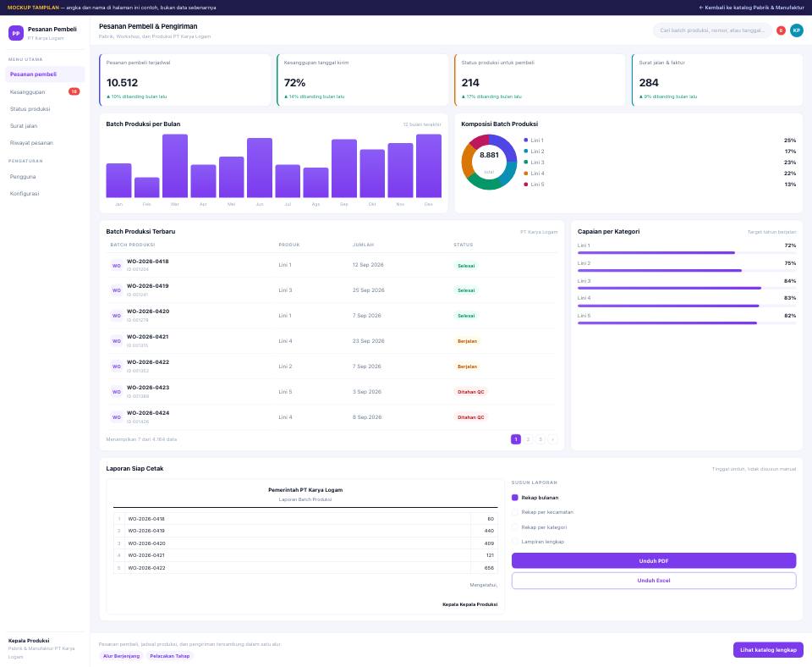Check the Lampiran lengkap option
Image resolution: width=812 pixels, height=667 pixels.
(515, 542)
